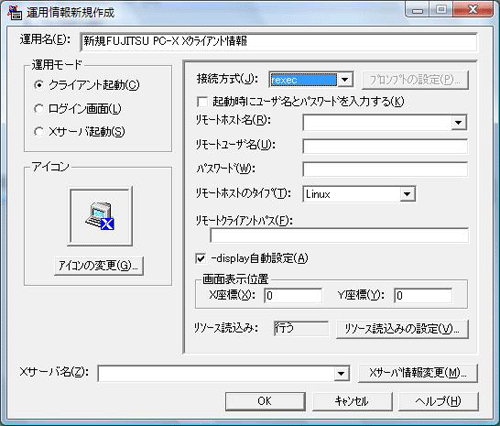The height and width of the screenshot is (426, 500).
Task: Click the title bar application icon
Action: (x=15, y=12)
